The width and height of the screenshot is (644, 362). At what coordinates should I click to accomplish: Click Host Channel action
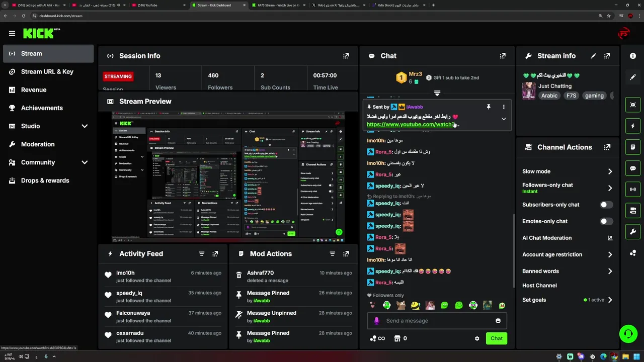[539, 286]
